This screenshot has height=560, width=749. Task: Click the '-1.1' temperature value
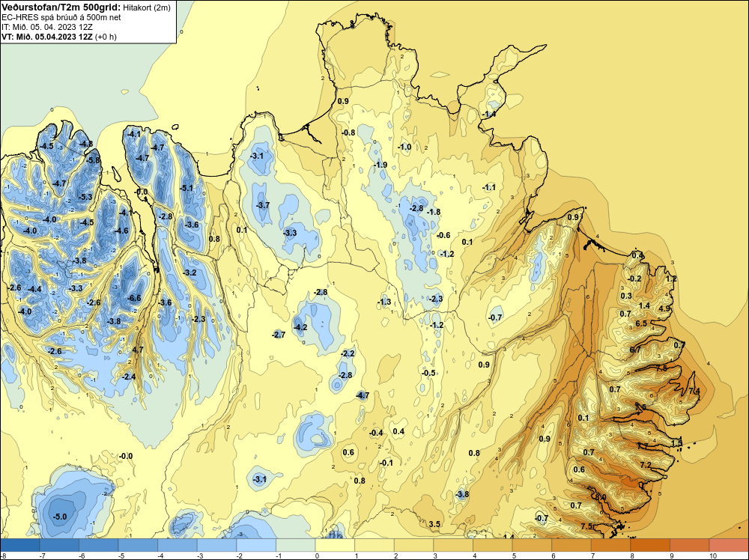[489, 187]
